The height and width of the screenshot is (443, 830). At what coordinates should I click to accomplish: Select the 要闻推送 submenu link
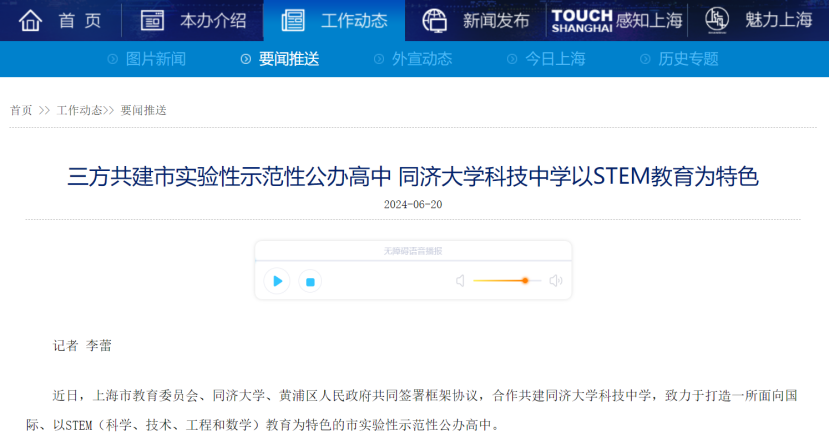[289, 59]
